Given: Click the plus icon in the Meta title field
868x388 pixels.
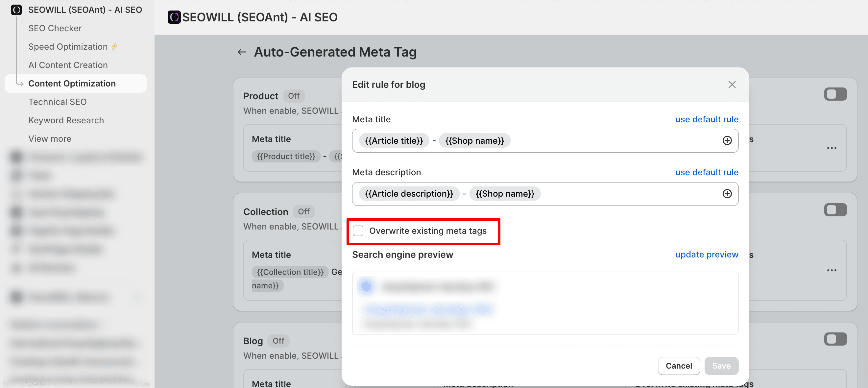Looking at the screenshot, I should [x=728, y=141].
